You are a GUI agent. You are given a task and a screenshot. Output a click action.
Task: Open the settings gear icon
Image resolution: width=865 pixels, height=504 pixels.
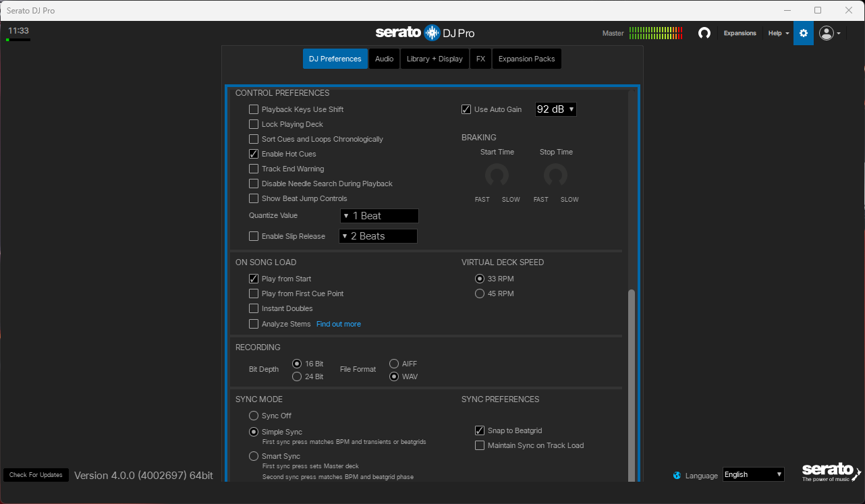pyautogui.click(x=803, y=33)
